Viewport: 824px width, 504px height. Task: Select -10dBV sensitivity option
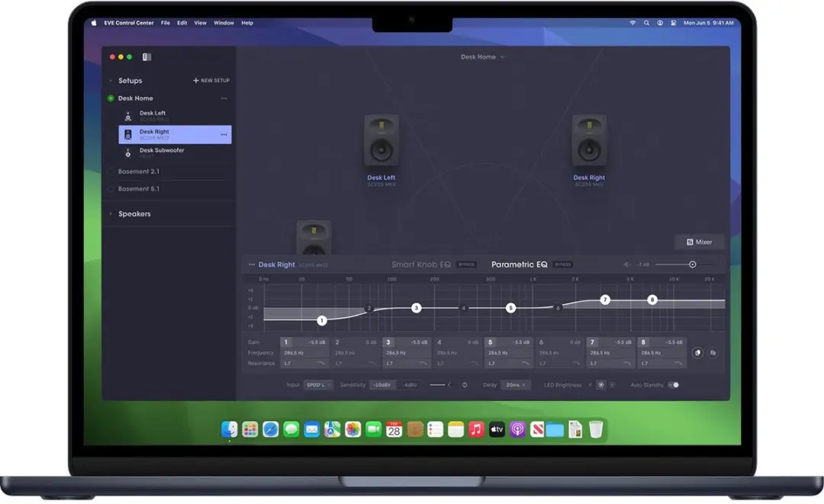(x=382, y=385)
